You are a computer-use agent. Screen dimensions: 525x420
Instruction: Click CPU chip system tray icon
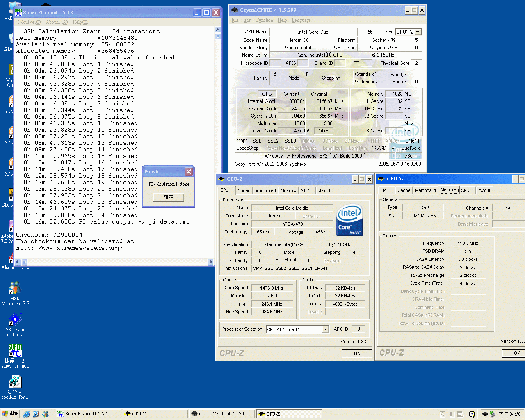[485, 414]
